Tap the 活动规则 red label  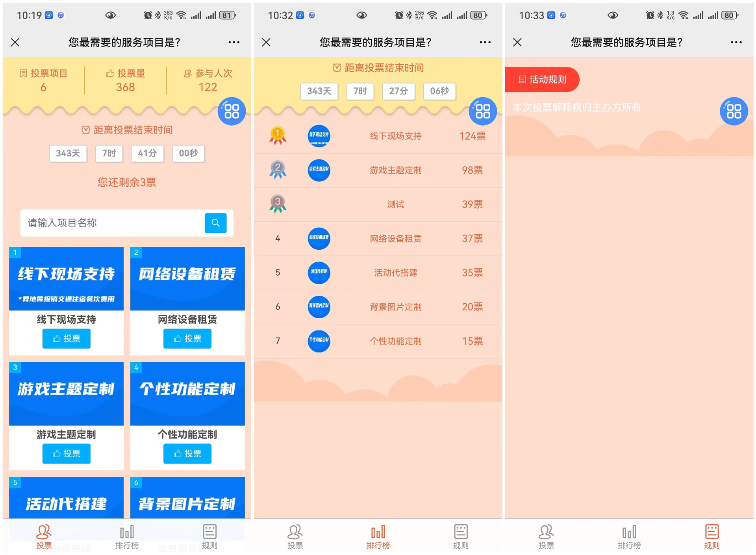point(542,80)
